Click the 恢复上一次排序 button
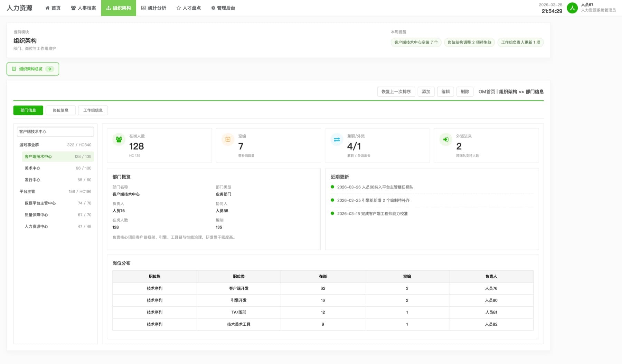This screenshot has width=622, height=364. (396, 92)
